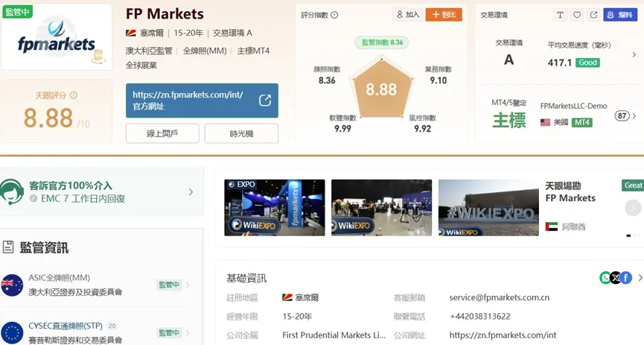Click the 8.88 score in the radar chart
Screen dimensions: 644x345
(x=381, y=89)
